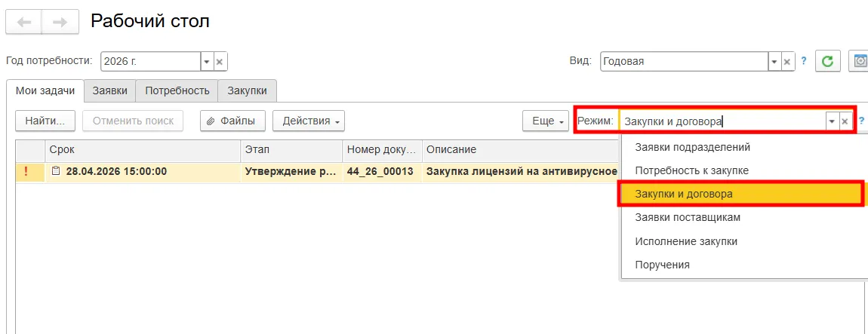Click the camera icon next to refresh
868x334 pixels.
pyautogui.click(x=860, y=61)
